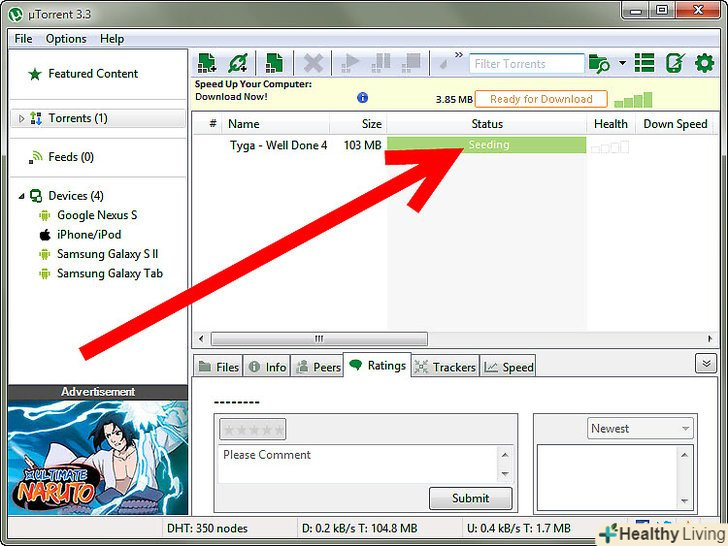Click the Please Comment text box
The image size is (728, 546).
358,464
